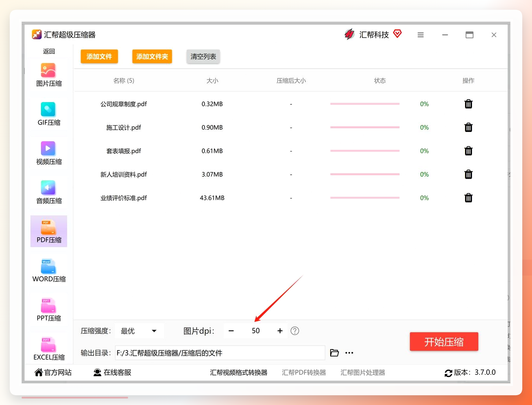532x405 pixels.
Task: Click the 名称 (5) column header
Action: 124,81
